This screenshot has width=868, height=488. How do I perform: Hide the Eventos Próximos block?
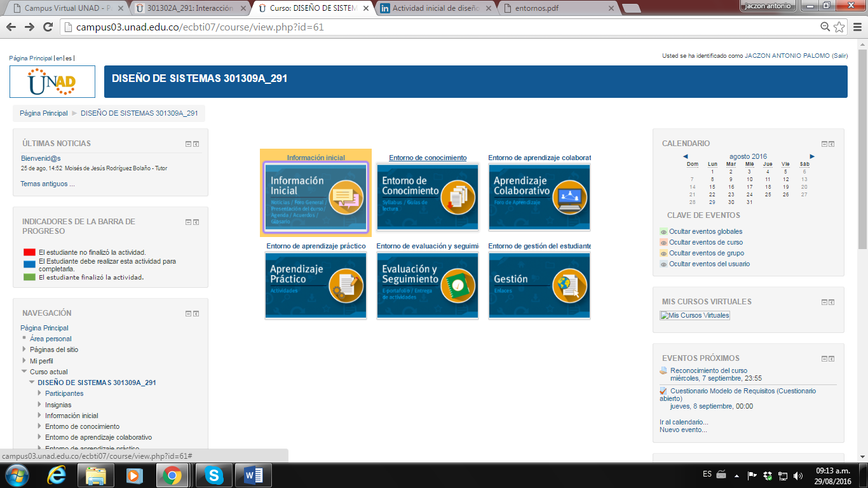[824, 359]
